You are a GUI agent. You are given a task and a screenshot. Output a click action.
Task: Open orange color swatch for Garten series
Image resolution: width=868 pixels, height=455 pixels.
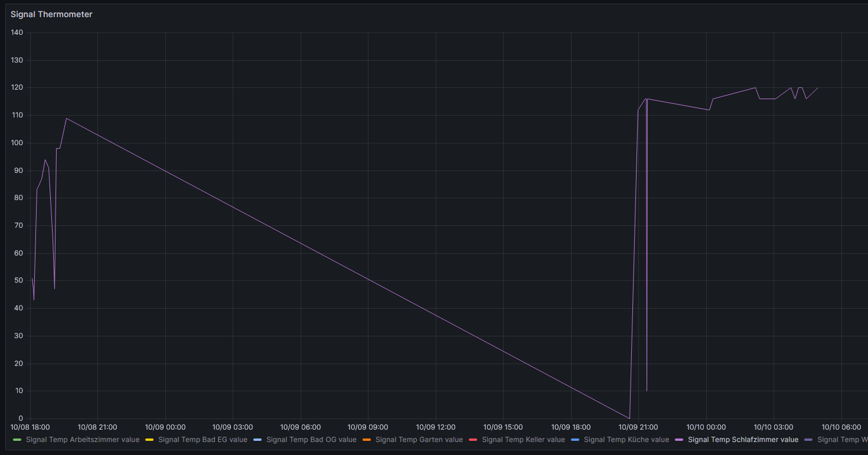pyautogui.click(x=366, y=440)
